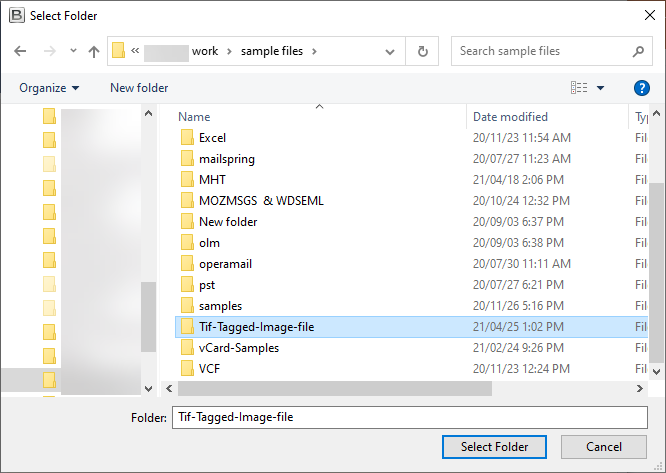
Task: Close the Select Folder dialog
Action: click(649, 16)
